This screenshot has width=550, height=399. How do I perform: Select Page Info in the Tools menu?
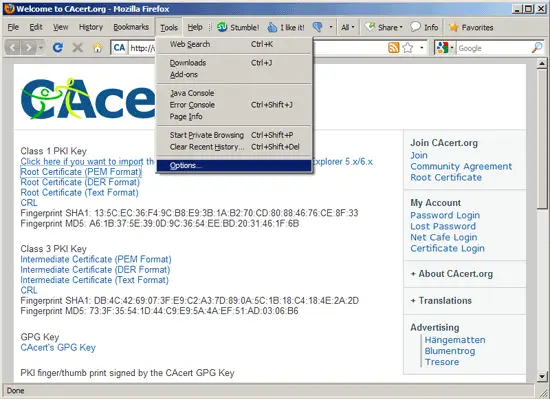234,116
